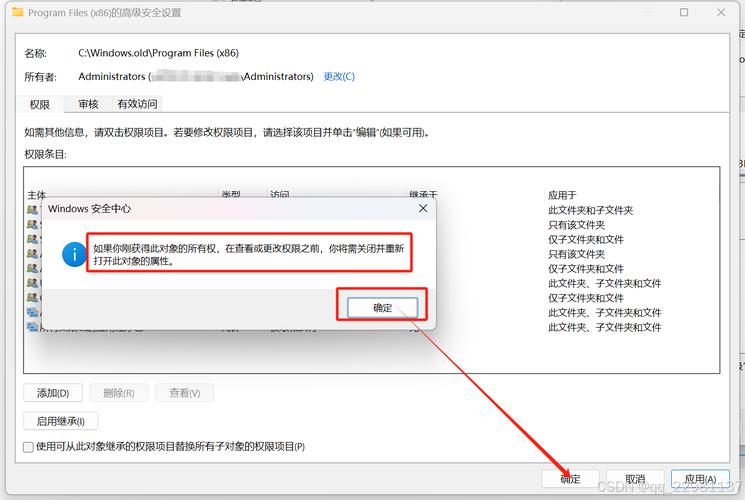
Task: Close the Program Files (x86) advanced security window
Action: tap(721, 12)
